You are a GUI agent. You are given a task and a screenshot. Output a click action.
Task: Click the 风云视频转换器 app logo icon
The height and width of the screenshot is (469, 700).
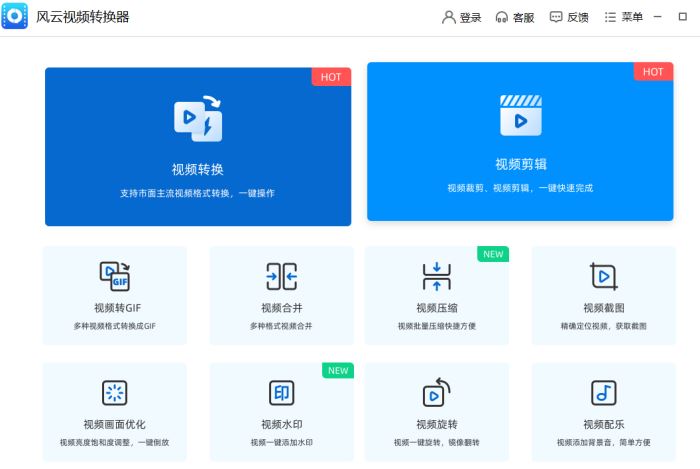[14, 16]
